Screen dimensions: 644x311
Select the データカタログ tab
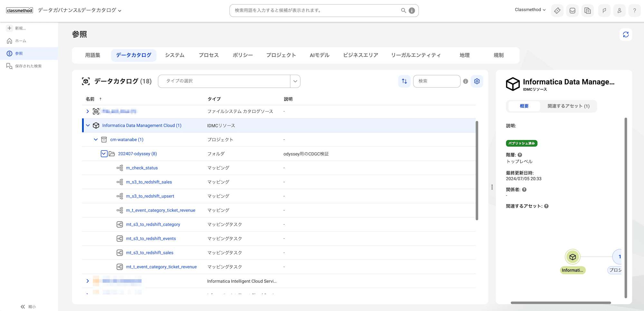134,55
